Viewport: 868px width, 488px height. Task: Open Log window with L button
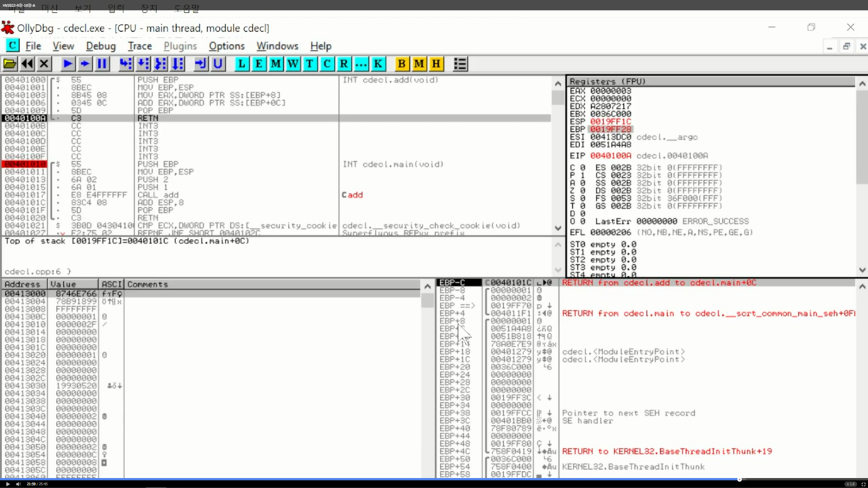pos(242,64)
